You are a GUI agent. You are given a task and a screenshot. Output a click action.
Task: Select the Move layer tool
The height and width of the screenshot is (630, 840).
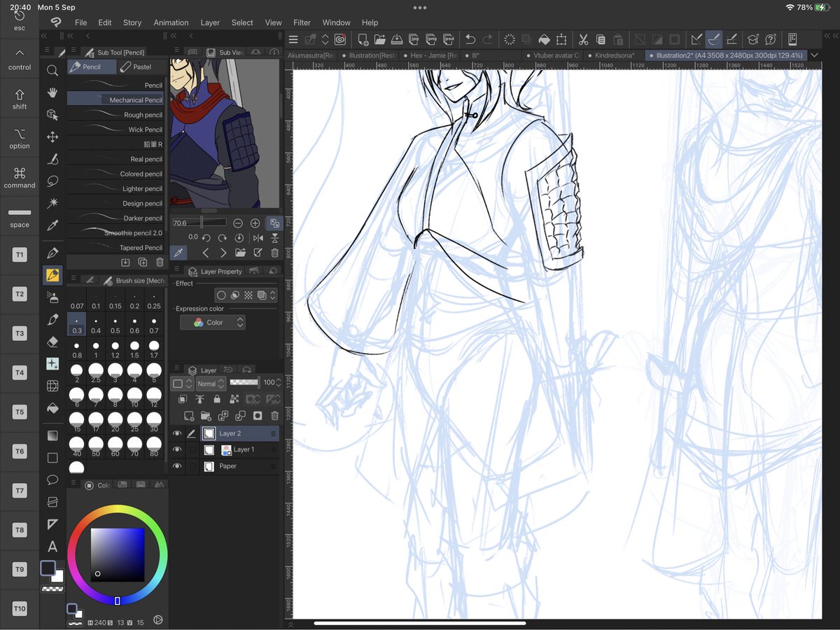[x=52, y=137]
